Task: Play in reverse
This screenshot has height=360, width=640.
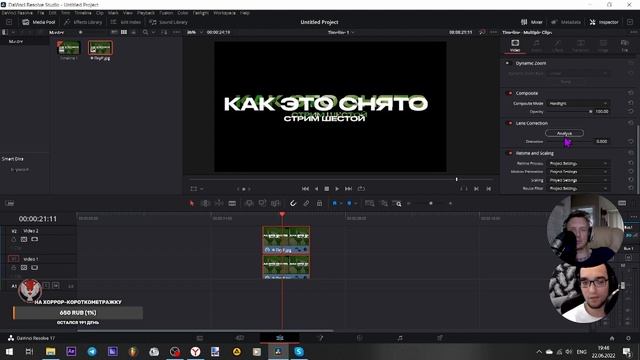Action: point(316,189)
